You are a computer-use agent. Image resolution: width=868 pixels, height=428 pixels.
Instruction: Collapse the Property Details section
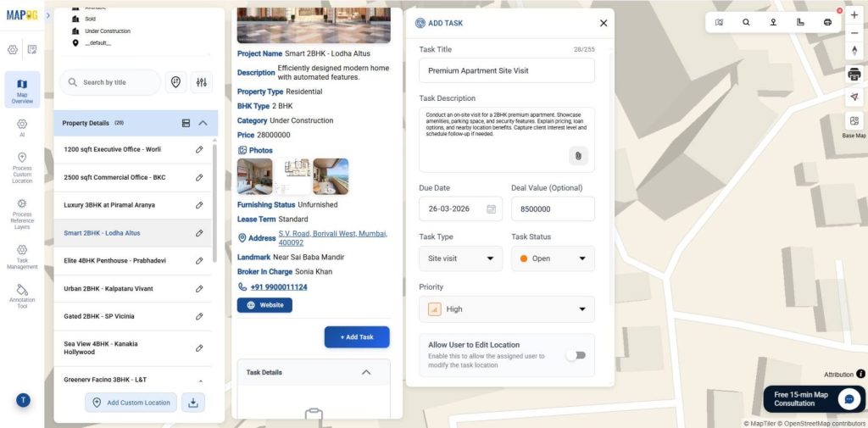click(203, 123)
